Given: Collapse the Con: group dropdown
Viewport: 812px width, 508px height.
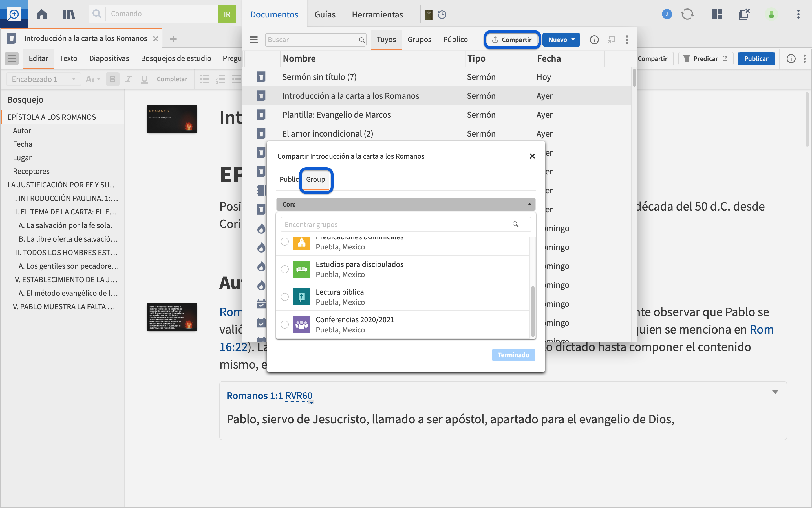Looking at the screenshot, I should pyautogui.click(x=406, y=204).
